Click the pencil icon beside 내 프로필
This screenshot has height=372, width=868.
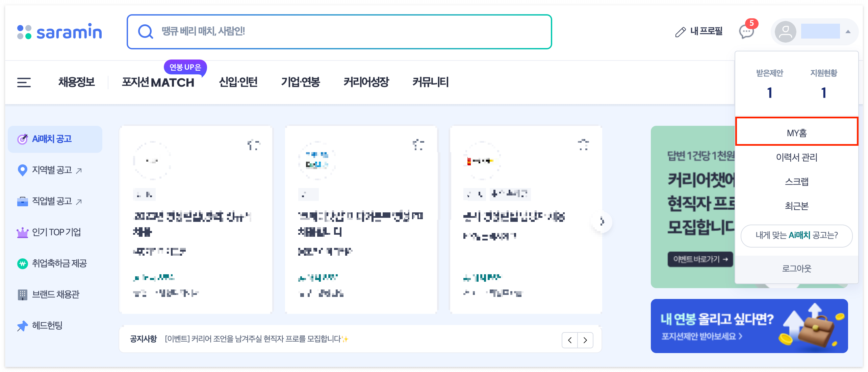[680, 32]
